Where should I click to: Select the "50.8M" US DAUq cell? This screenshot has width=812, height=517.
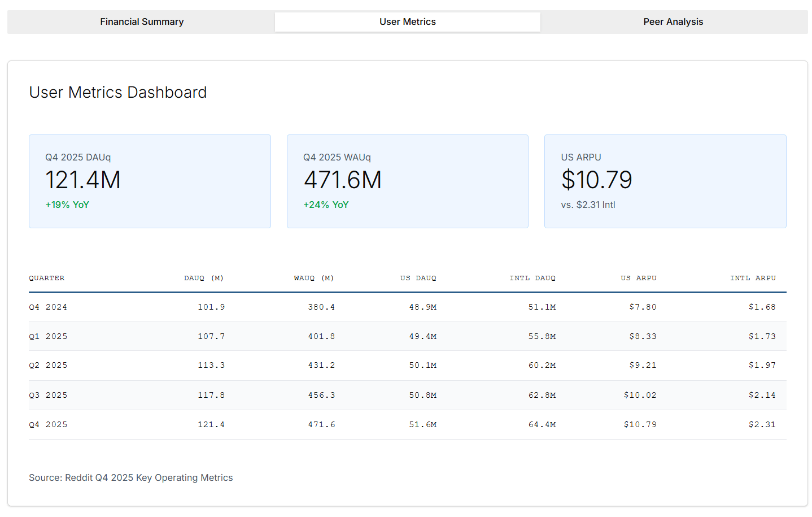pos(423,396)
